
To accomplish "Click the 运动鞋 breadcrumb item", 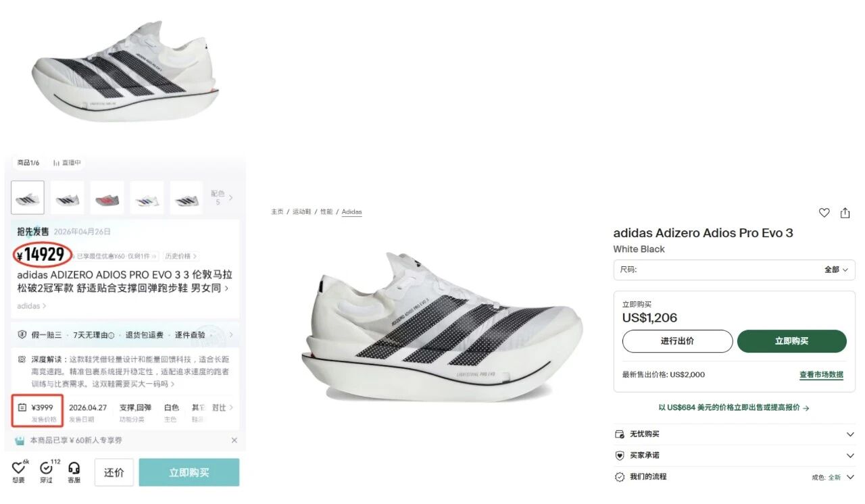I will 302,212.
